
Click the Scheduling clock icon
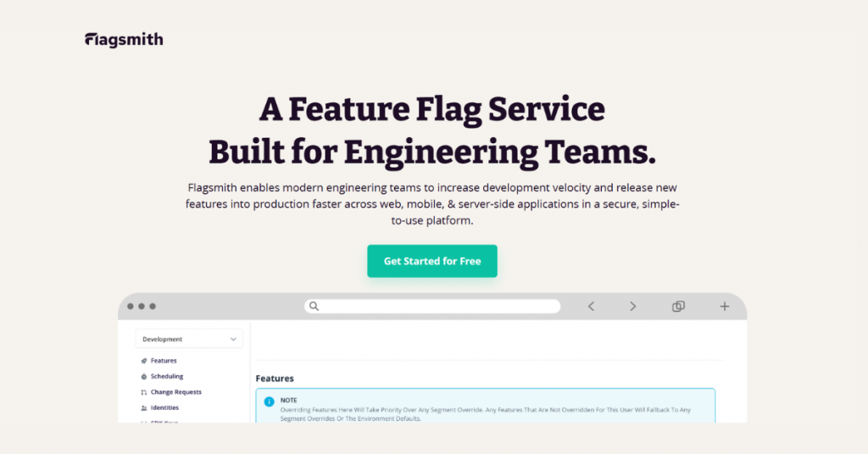[x=144, y=377]
